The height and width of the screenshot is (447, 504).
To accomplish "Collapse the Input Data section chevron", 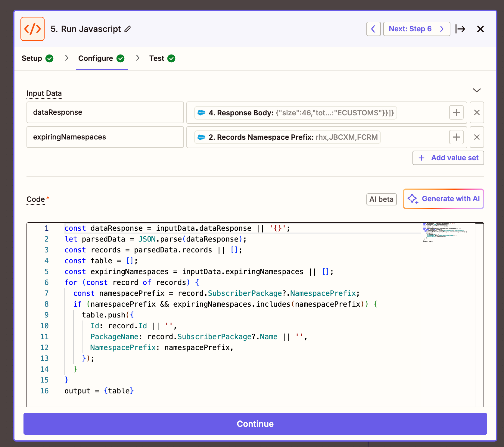I will click(477, 90).
